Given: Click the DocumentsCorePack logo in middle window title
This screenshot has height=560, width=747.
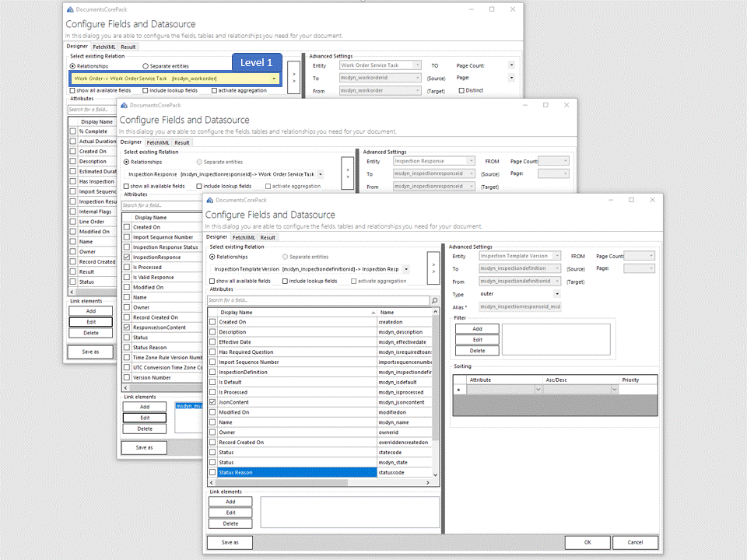Looking at the screenshot, I should 124,105.
